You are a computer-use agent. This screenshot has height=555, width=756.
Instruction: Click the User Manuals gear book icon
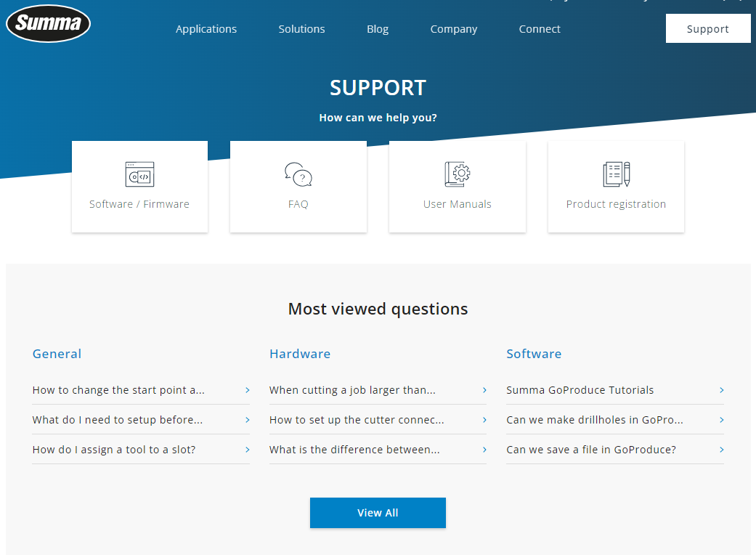pos(457,174)
